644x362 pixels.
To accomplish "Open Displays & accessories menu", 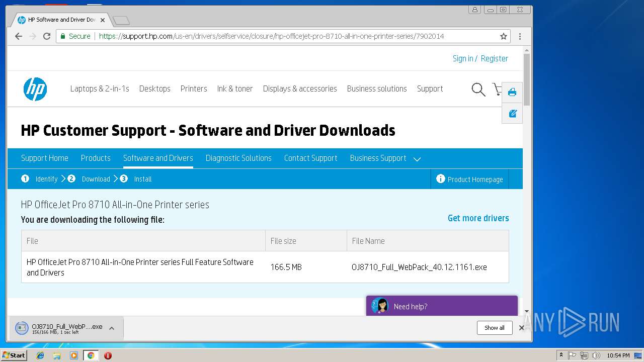I will [x=300, y=88].
